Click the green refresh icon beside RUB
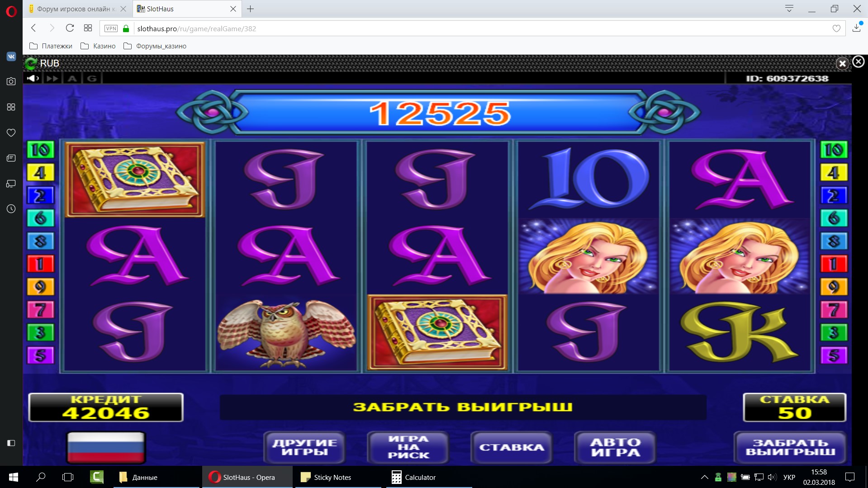The image size is (868, 488). click(x=31, y=63)
